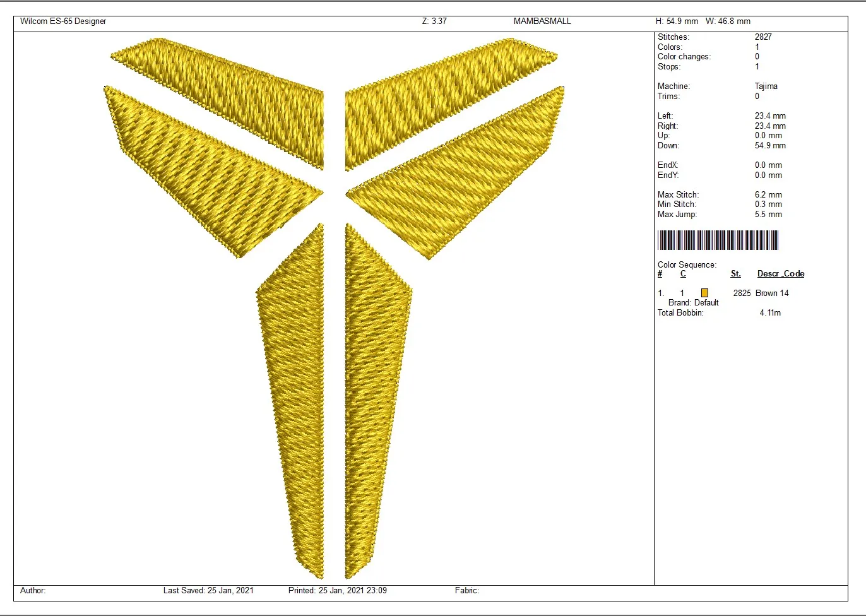Click the 'Color changes:' label

click(684, 56)
